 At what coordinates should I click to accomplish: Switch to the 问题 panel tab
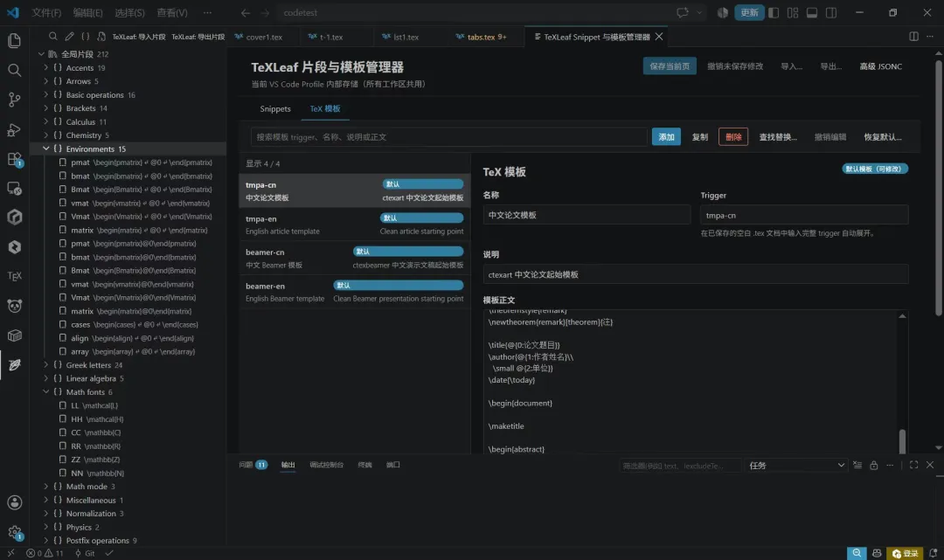[x=253, y=465]
